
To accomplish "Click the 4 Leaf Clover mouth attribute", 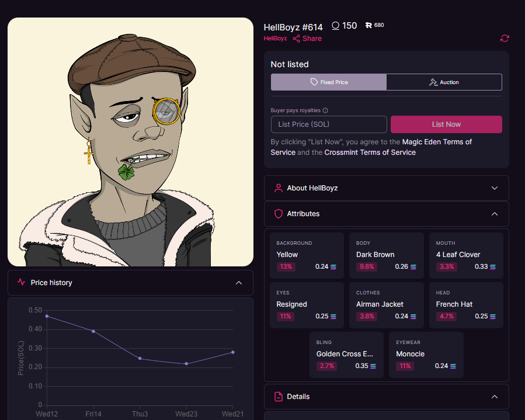I will coord(458,255).
